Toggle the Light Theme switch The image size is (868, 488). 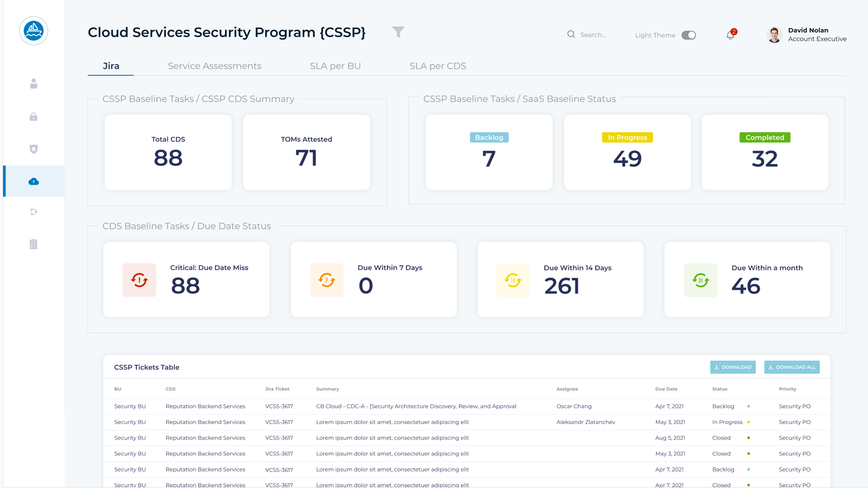click(689, 35)
